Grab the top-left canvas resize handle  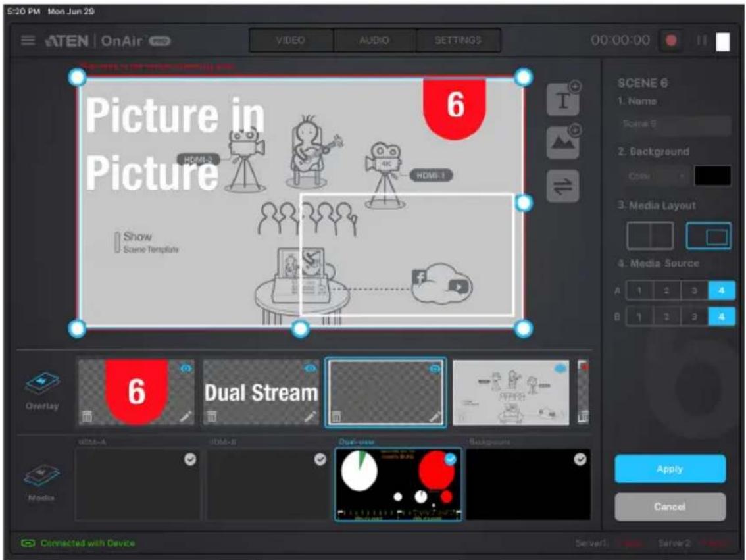click(x=77, y=77)
